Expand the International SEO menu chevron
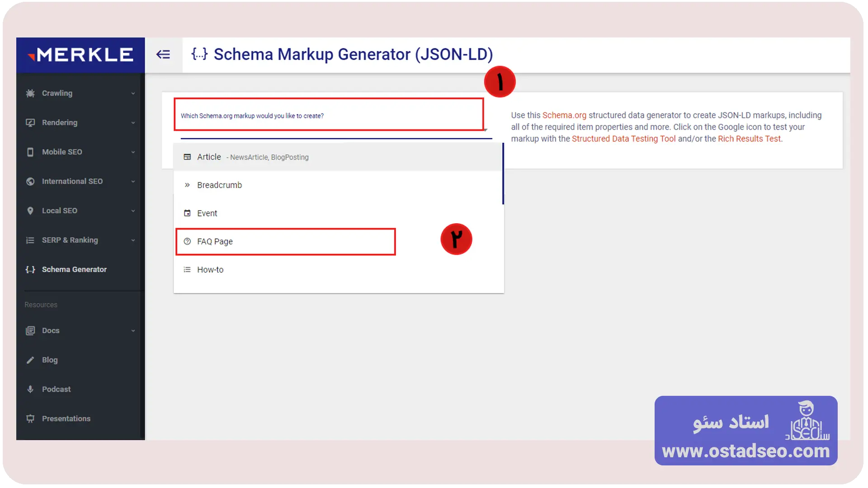Viewport: 868px width, 488px height. [x=133, y=182]
